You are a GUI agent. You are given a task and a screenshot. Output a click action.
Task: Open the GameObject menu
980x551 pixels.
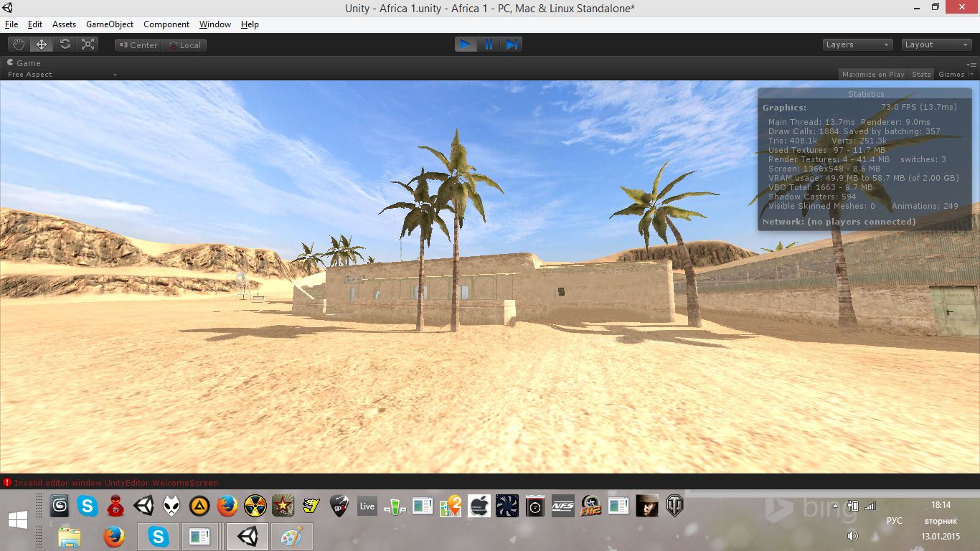click(x=109, y=24)
